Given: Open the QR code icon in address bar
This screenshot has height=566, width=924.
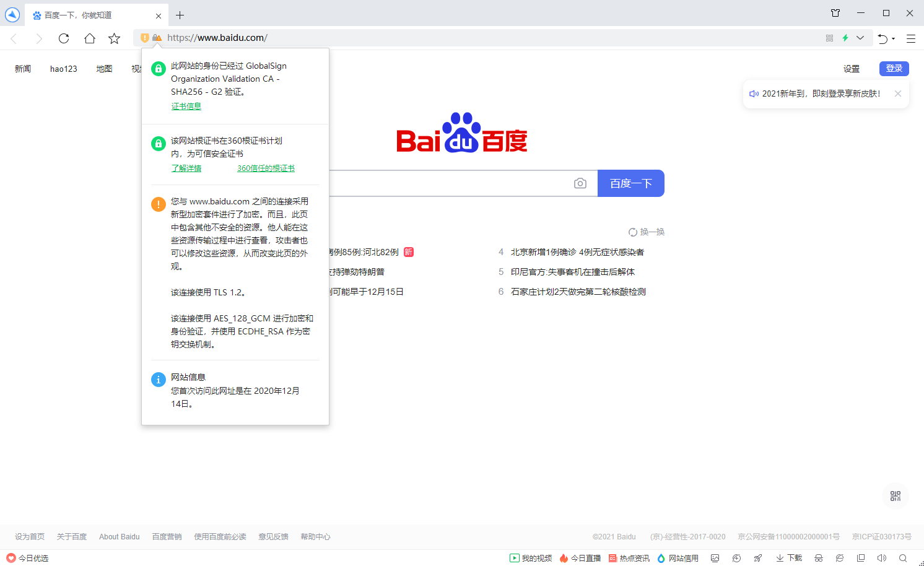Looking at the screenshot, I should (829, 38).
